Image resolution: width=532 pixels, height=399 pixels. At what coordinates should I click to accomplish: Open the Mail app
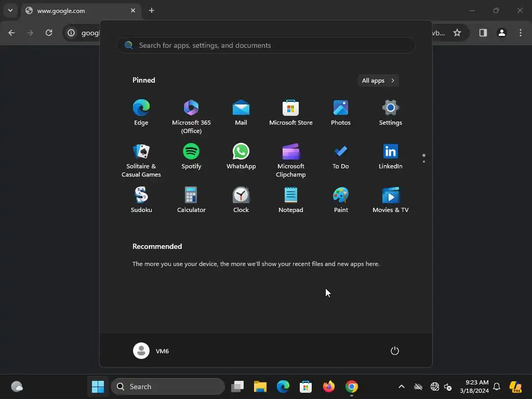tap(241, 113)
